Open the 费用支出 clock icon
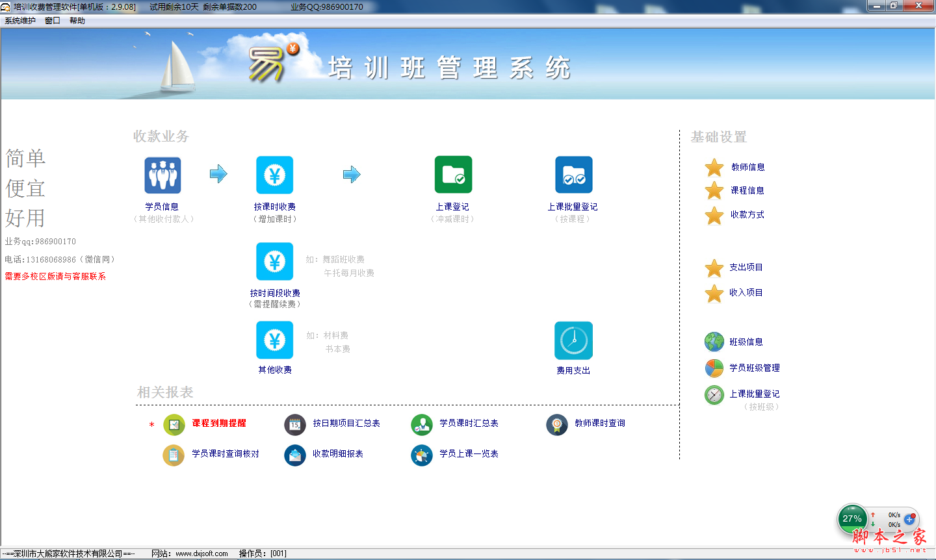The height and width of the screenshot is (560, 936). tap(573, 340)
